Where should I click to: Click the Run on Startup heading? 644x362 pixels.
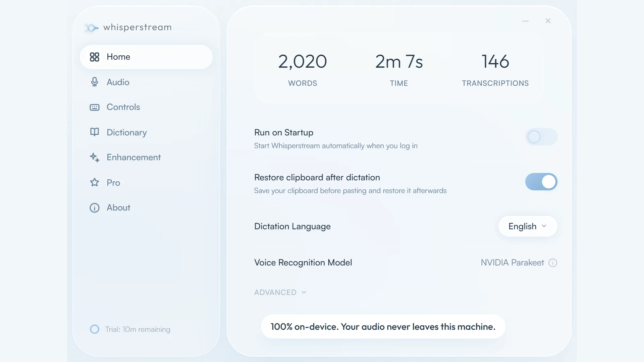tap(284, 133)
